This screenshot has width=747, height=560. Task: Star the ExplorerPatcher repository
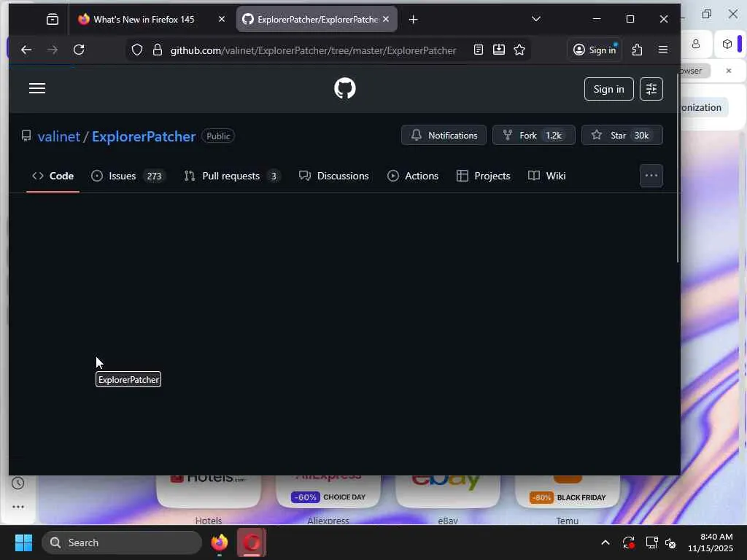622,135
